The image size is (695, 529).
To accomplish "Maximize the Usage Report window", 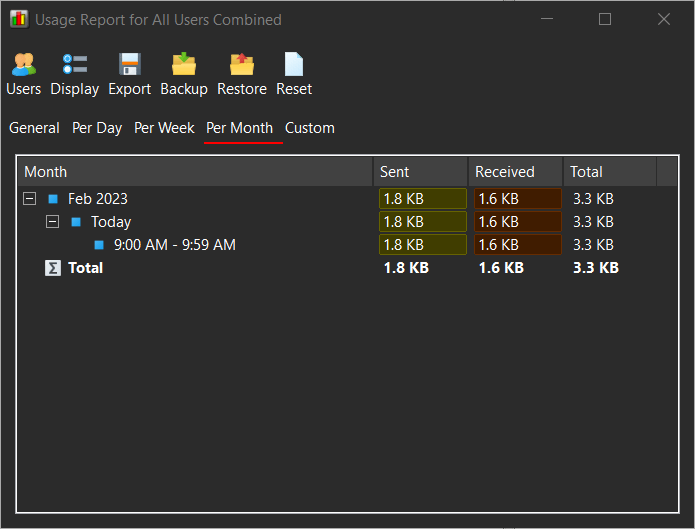I will (605, 20).
